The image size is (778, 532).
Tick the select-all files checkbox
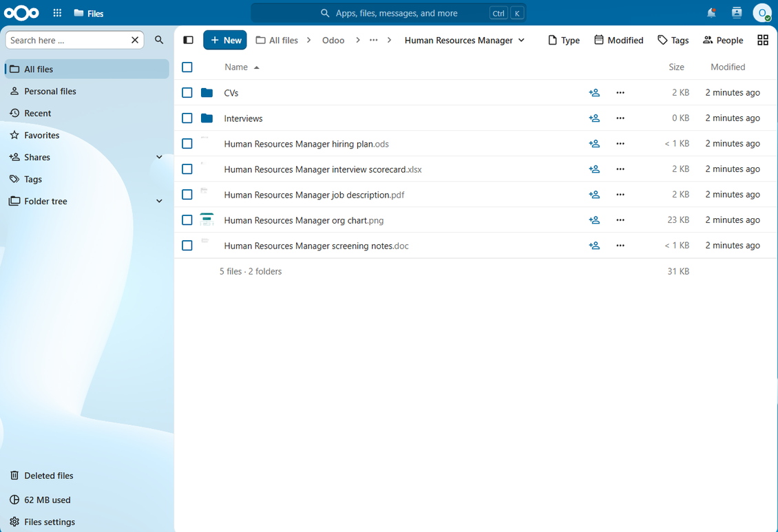pos(187,67)
